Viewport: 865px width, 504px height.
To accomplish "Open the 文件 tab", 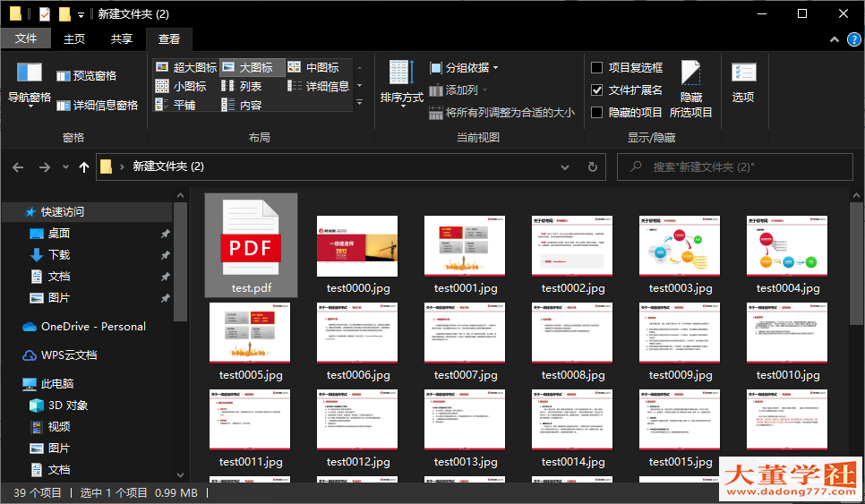I will (x=26, y=38).
